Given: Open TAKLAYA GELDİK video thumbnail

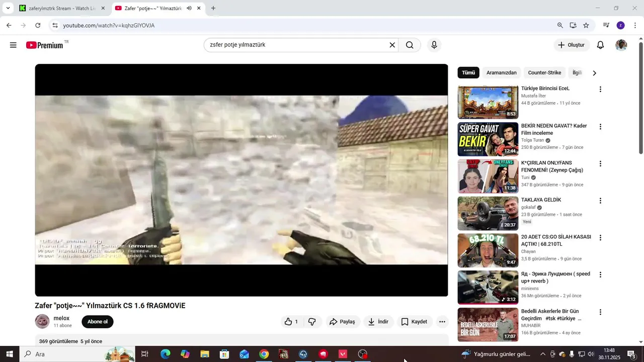Looking at the screenshot, I should click(x=488, y=214).
